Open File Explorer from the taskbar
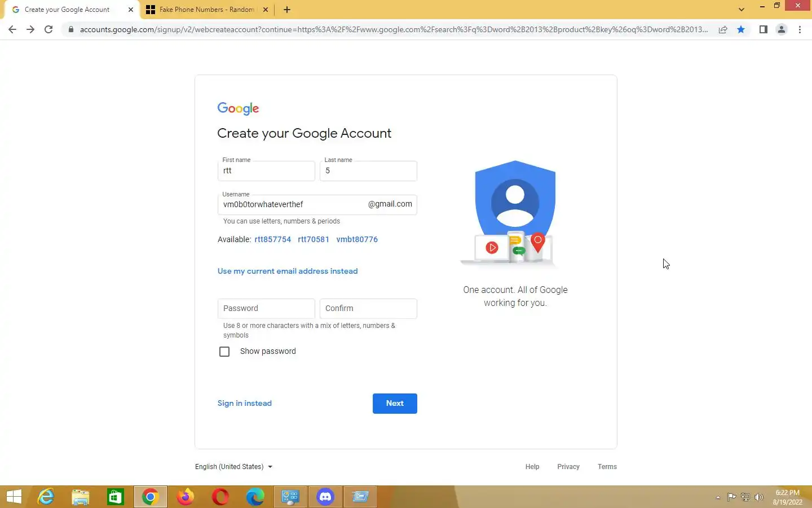This screenshot has width=812, height=508. [81, 497]
